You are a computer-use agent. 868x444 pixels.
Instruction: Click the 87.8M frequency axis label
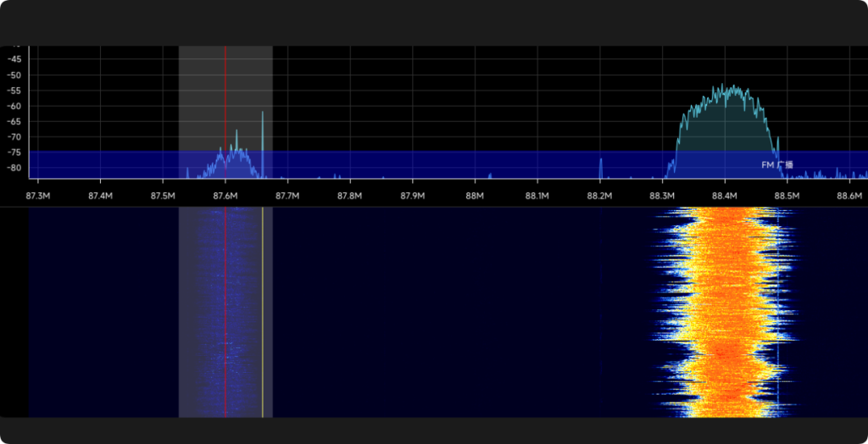tap(350, 197)
